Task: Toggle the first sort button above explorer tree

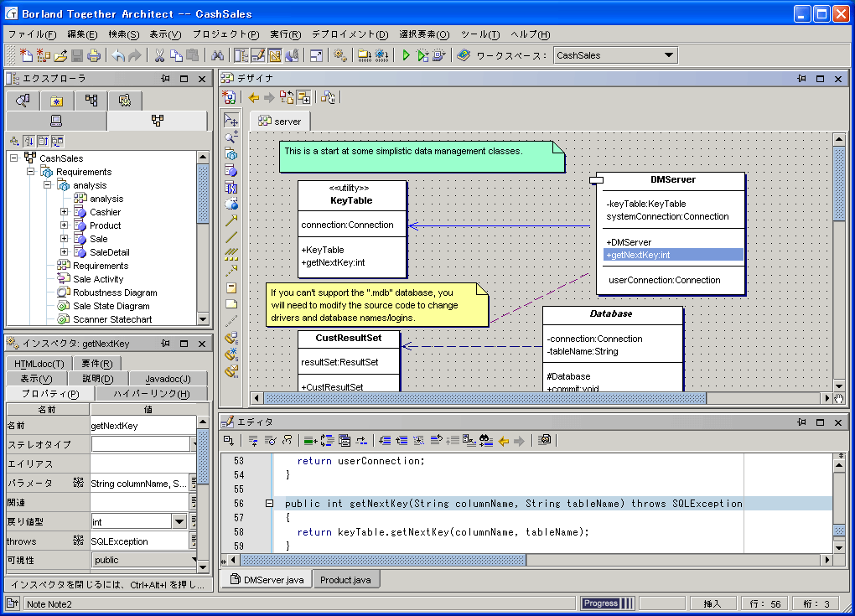Action: point(15,141)
